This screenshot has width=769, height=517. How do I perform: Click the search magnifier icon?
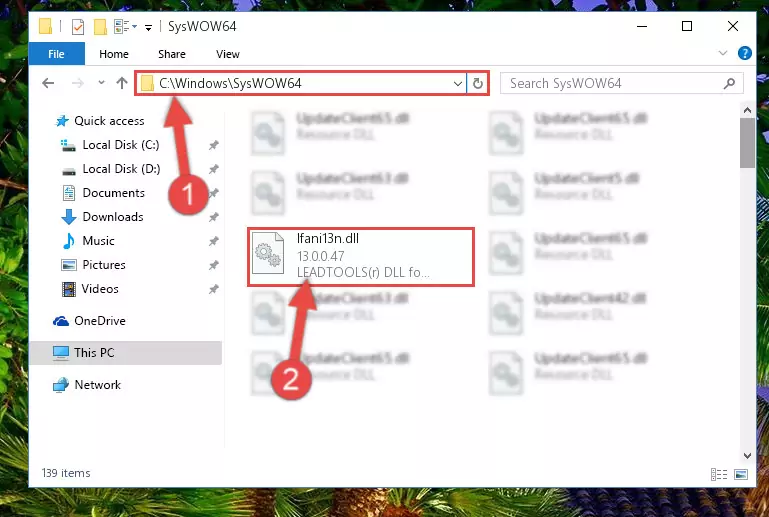[729, 83]
